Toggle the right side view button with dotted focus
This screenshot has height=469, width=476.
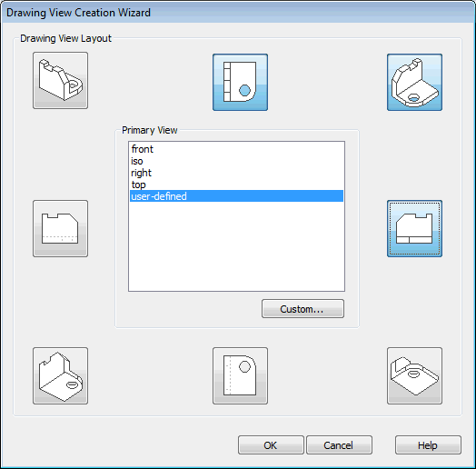[414, 228]
